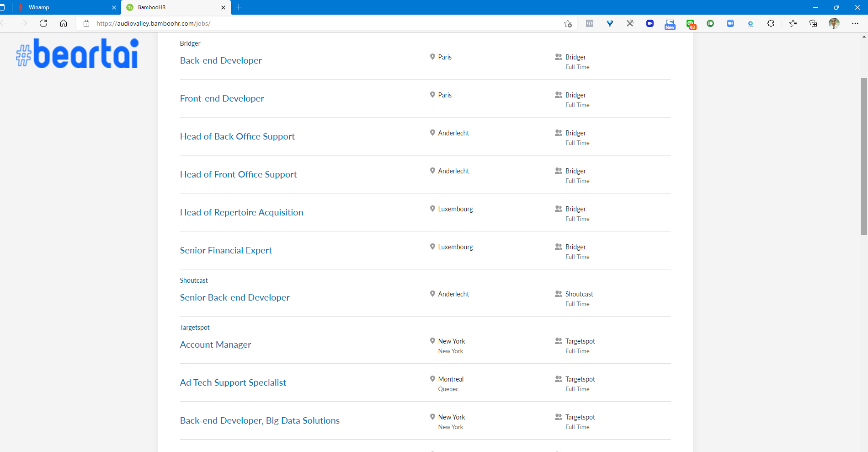Close the Winamp tab
This screenshot has width=868, height=452.
point(114,7)
